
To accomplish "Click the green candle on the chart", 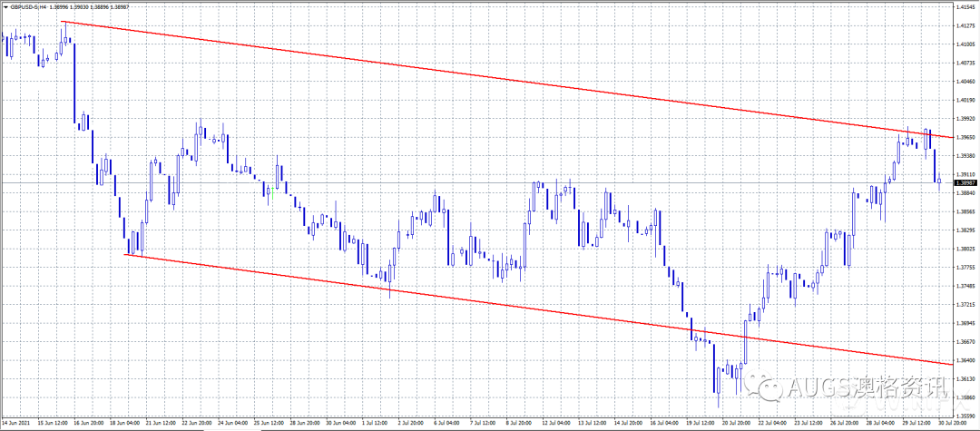I will point(271,191).
